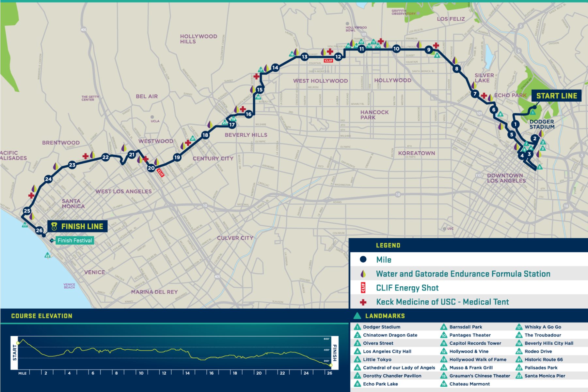Select the mile 9 route marker
The width and height of the screenshot is (588, 392).
point(429,50)
